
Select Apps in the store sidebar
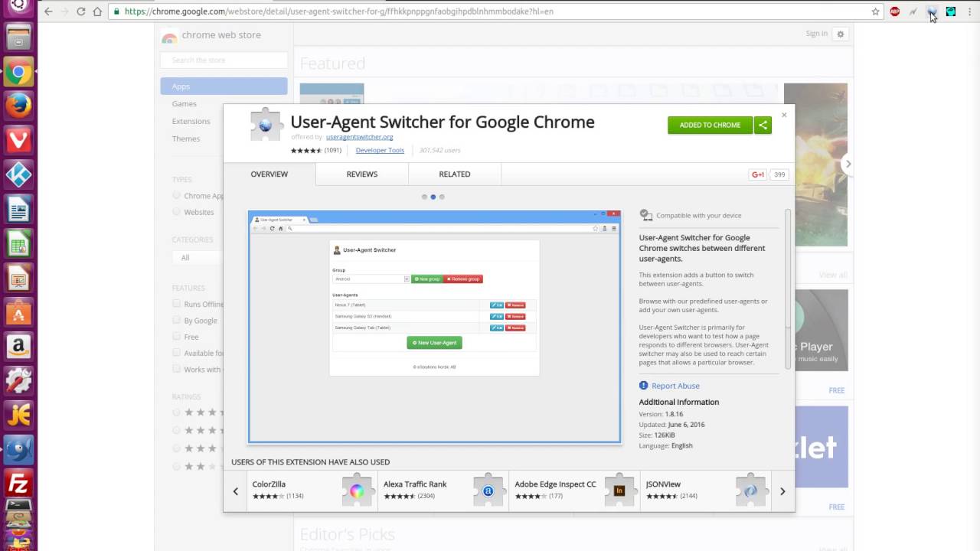pyautogui.click(x=224, y=86)
